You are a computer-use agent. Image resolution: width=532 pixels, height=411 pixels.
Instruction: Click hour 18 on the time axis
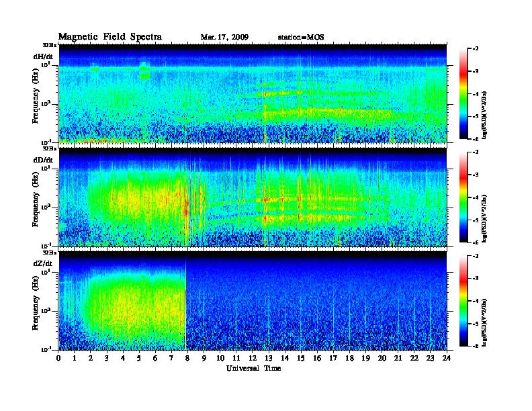coord(349,359)
